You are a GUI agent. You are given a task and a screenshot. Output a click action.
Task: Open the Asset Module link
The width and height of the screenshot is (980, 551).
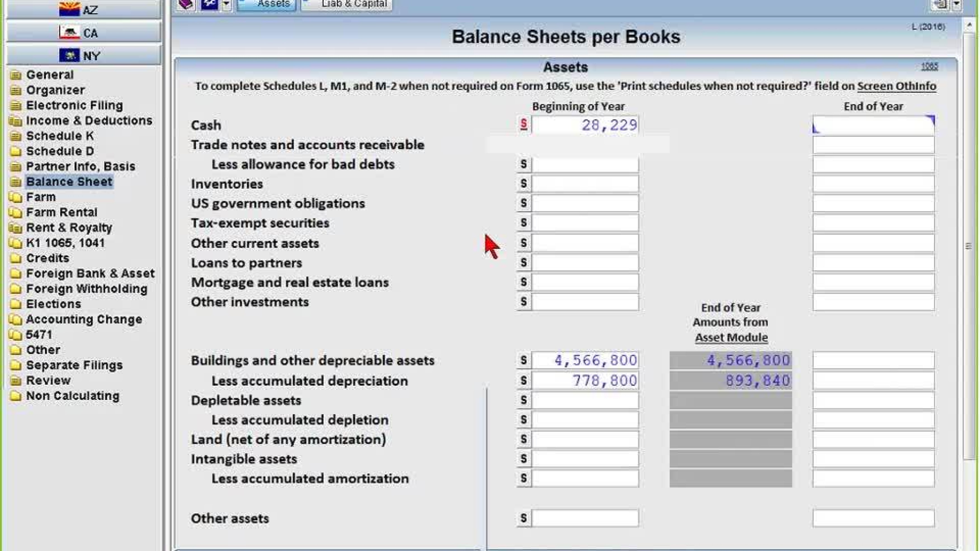(731, 338)
